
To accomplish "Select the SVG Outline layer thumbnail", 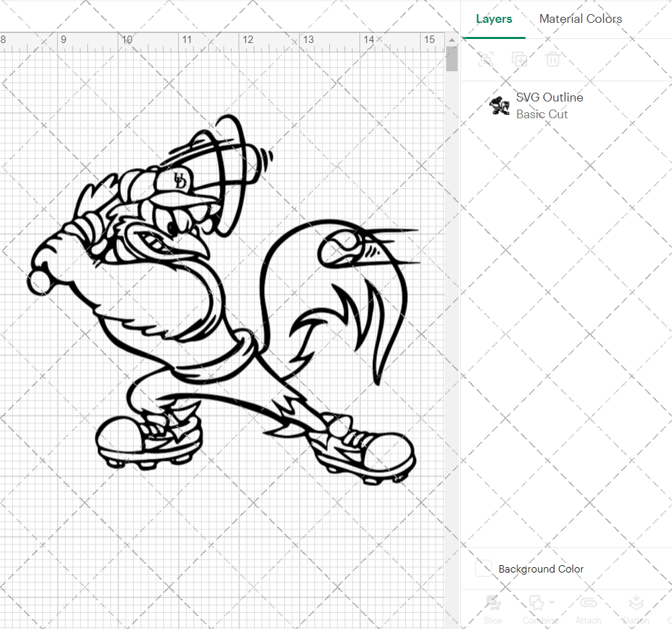I will tap(499, 106).
